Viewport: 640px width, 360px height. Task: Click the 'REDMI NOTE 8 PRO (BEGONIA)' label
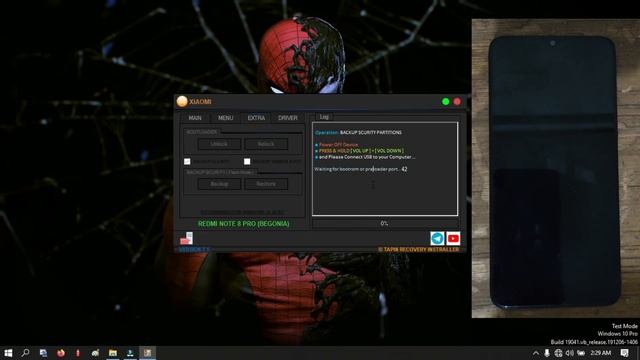click(244, 224)
